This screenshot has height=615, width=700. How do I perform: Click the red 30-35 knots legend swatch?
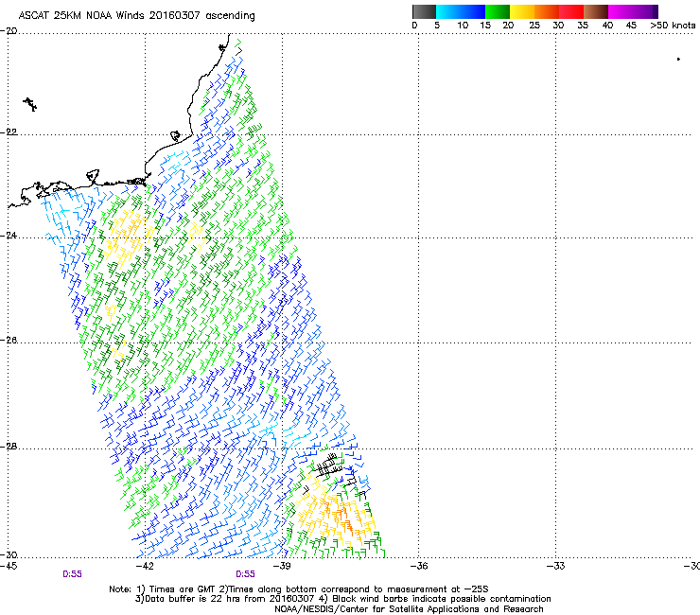point(571,11)
